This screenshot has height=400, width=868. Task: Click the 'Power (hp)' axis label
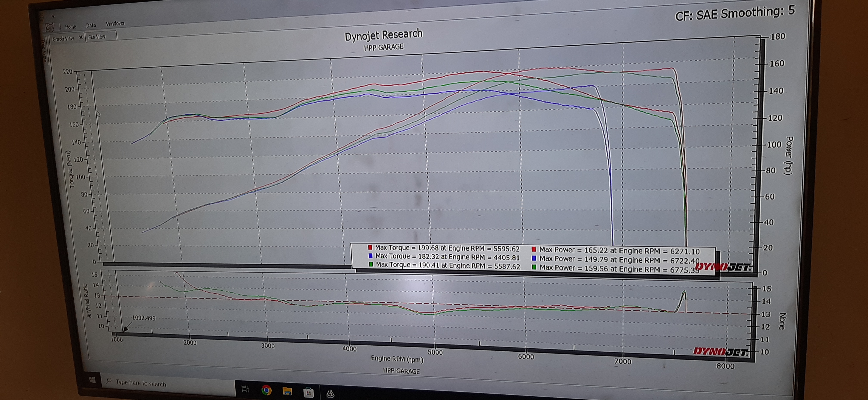(789, 155)
